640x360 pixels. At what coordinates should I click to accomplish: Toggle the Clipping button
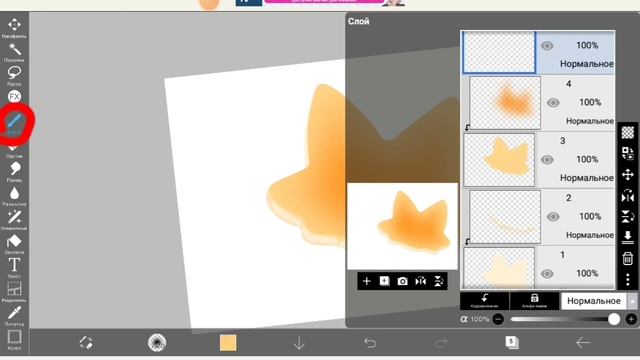coord(484,301)
